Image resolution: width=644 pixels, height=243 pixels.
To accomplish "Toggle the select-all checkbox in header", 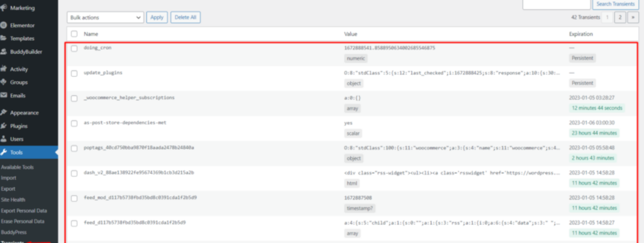I will [74, 34].
